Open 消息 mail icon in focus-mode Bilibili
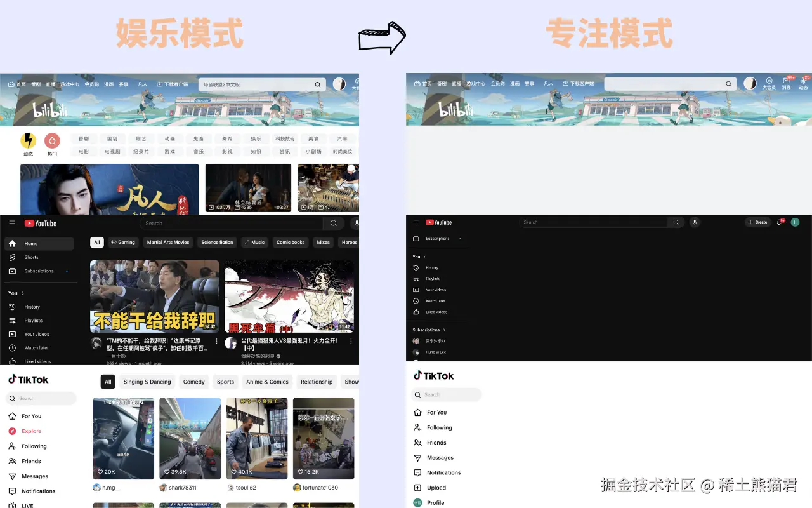The width and height of the screenshot is (812, 508). (787, 81)
